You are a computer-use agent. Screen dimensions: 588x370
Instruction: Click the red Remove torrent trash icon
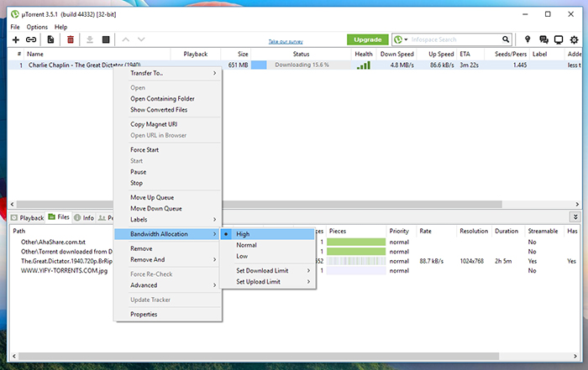(70, 39)
